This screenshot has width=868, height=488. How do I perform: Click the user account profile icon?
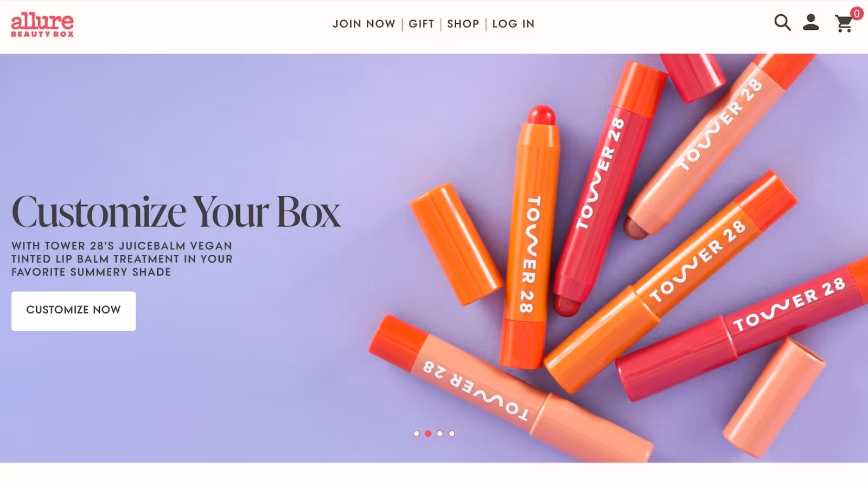pos(811,22)
